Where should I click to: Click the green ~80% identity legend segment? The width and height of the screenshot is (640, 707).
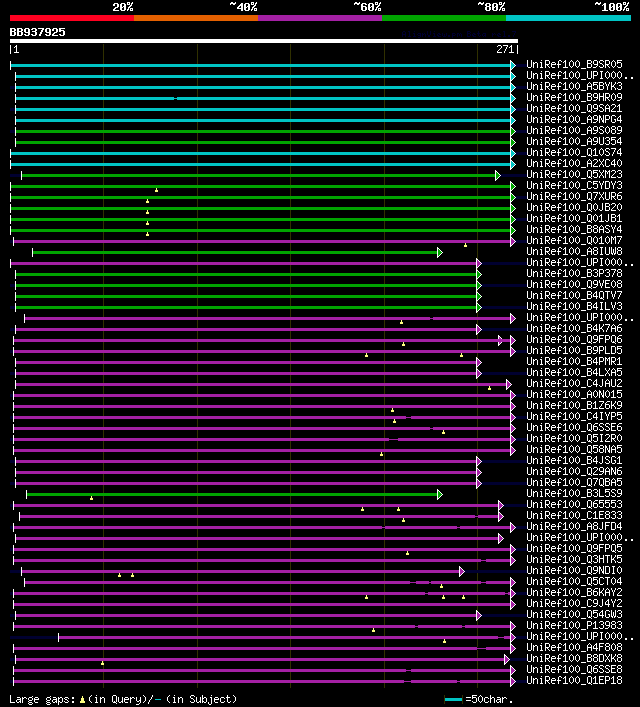pyautogui.click(x=444, y=18)
